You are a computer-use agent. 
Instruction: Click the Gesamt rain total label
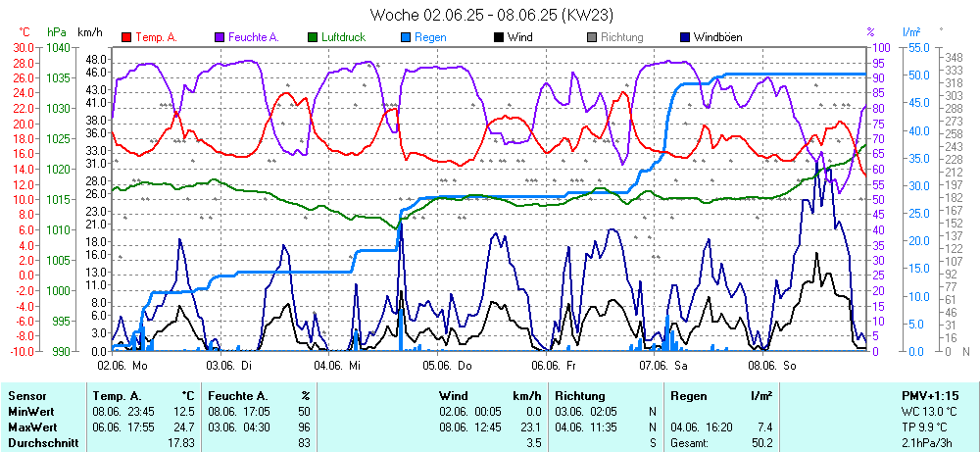[690, 444]
